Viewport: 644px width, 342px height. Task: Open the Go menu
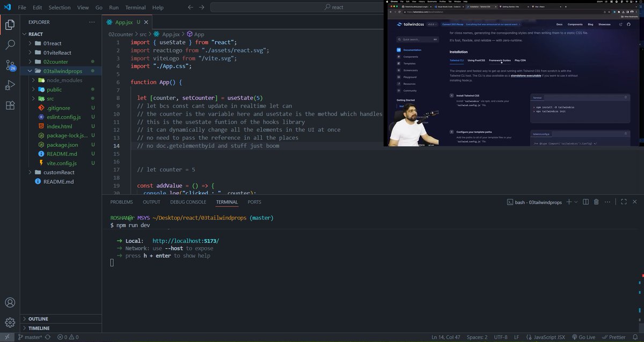click(99, 8)
